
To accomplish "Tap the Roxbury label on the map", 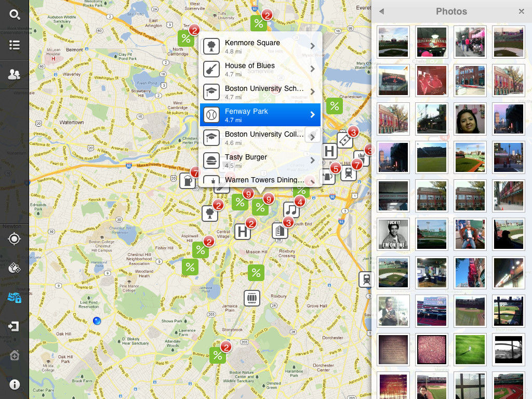I will [278, 296].
